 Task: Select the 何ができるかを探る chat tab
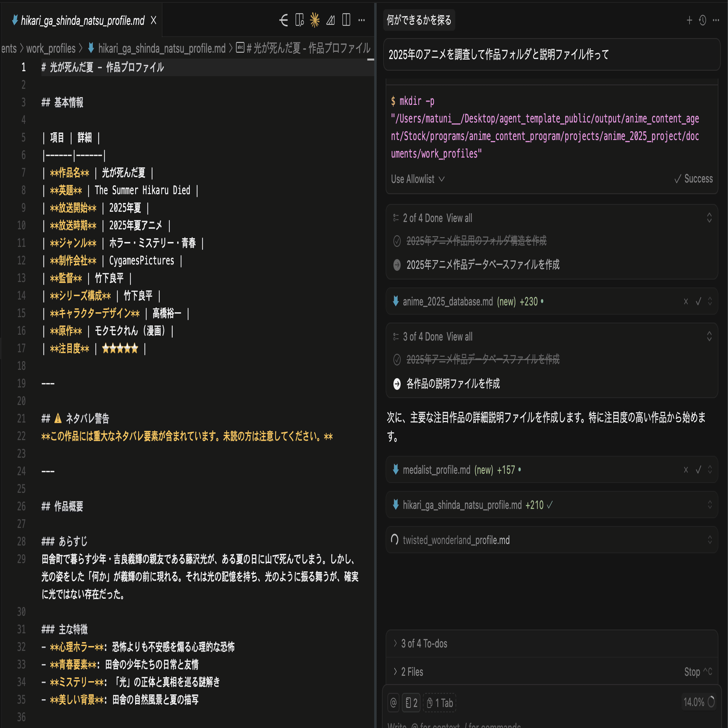(x=419, y=20)
